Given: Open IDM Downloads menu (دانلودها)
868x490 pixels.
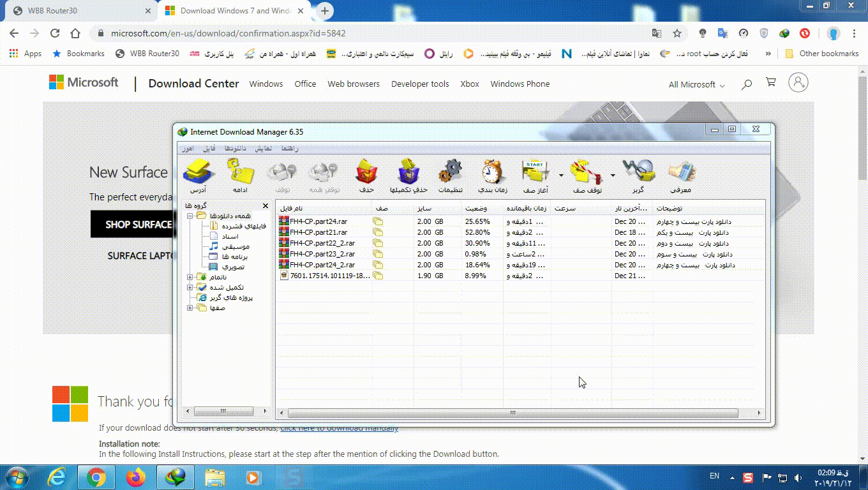Looking at the screenshot, I should pos(235,149).
